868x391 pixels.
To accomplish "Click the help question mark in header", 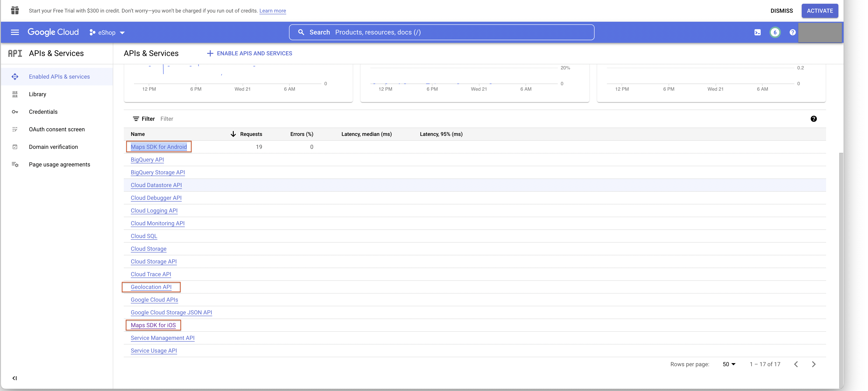I will point(793,32).
